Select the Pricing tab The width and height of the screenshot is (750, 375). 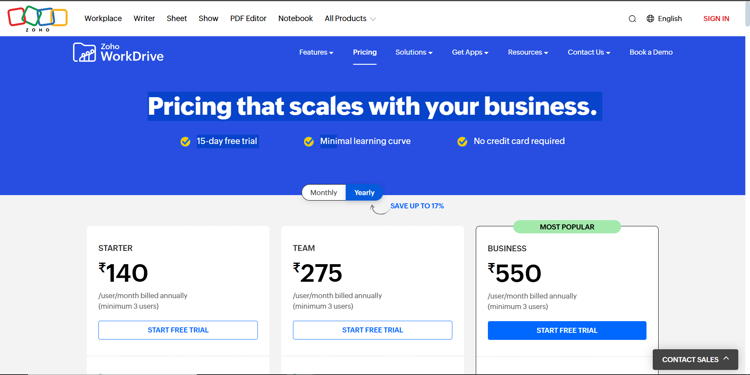click(365, 53)
